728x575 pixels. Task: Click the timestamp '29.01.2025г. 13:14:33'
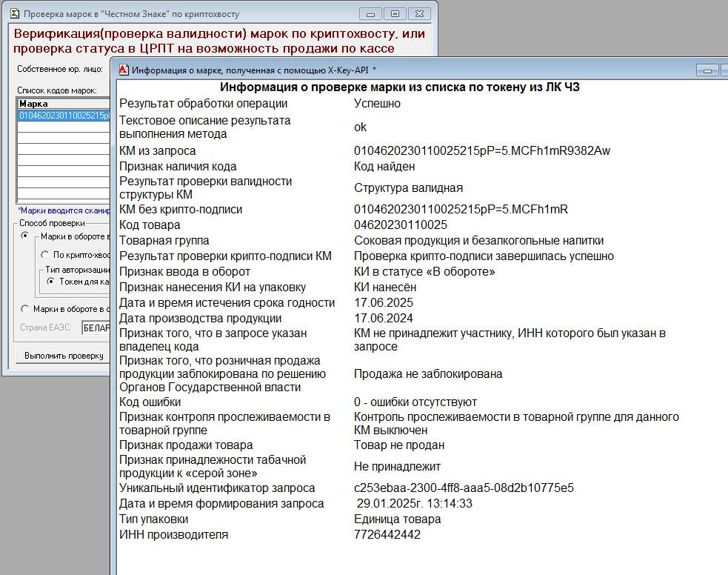415,503
